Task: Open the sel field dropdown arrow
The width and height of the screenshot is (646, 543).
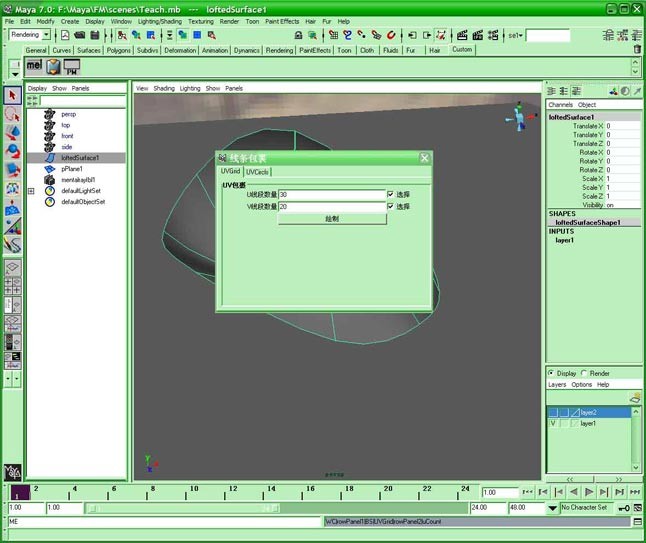Action: pyautogui.click(x=520, y=36)
